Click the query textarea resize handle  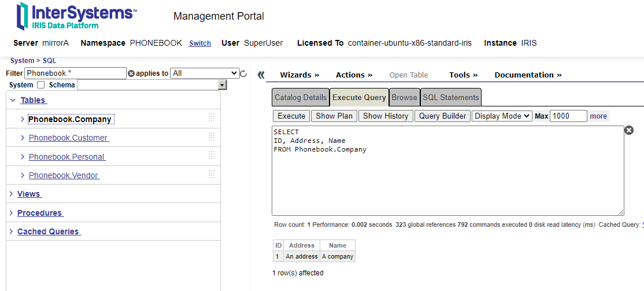(x=621, y=212)
